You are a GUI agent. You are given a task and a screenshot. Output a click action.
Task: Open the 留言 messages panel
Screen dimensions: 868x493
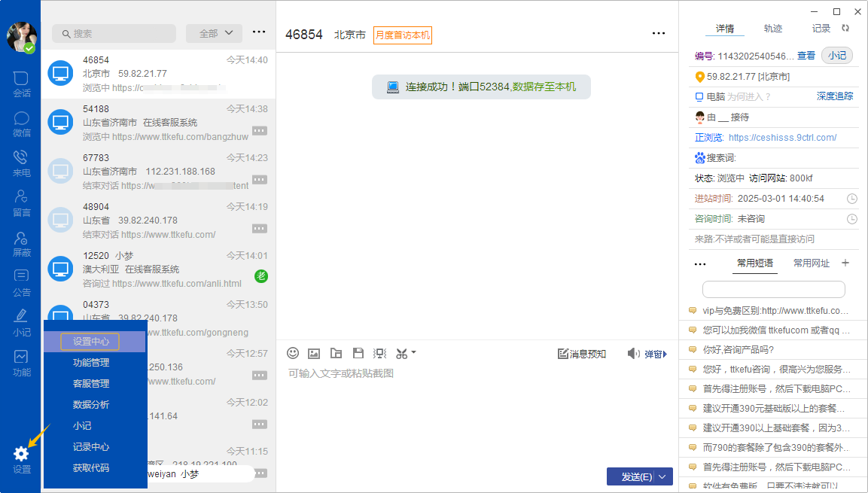pos(21,205)
